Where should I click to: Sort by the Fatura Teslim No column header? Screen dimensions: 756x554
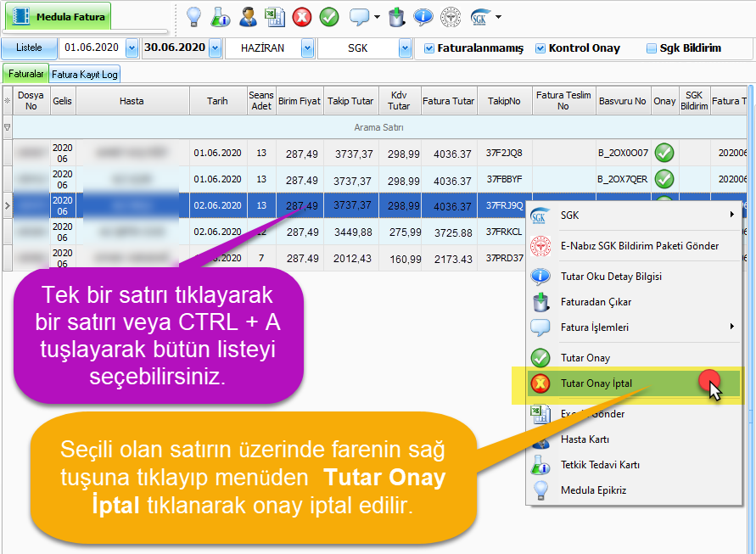pyautogui.click(x=563, y=101)
